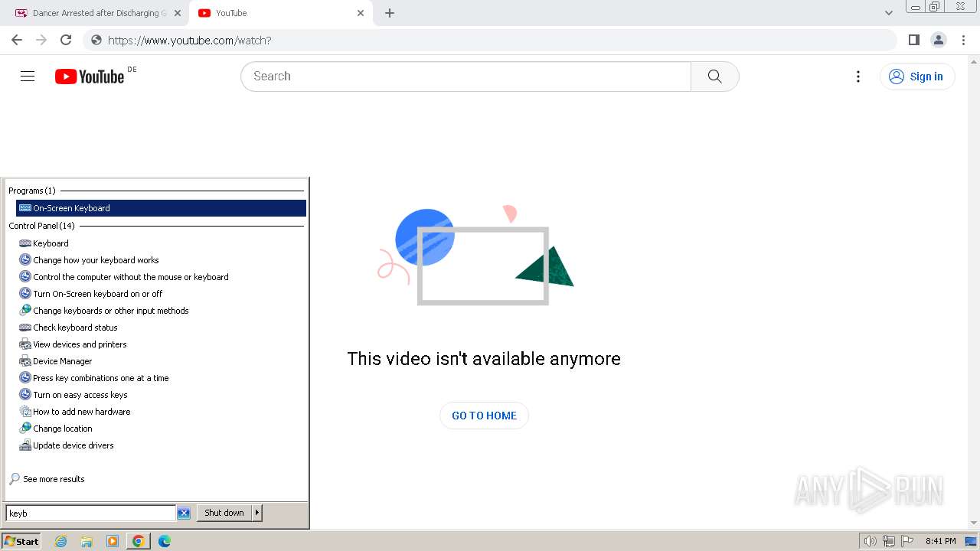Click Programs (1) section header
The image size is (980, 551).
coord(32,191)
